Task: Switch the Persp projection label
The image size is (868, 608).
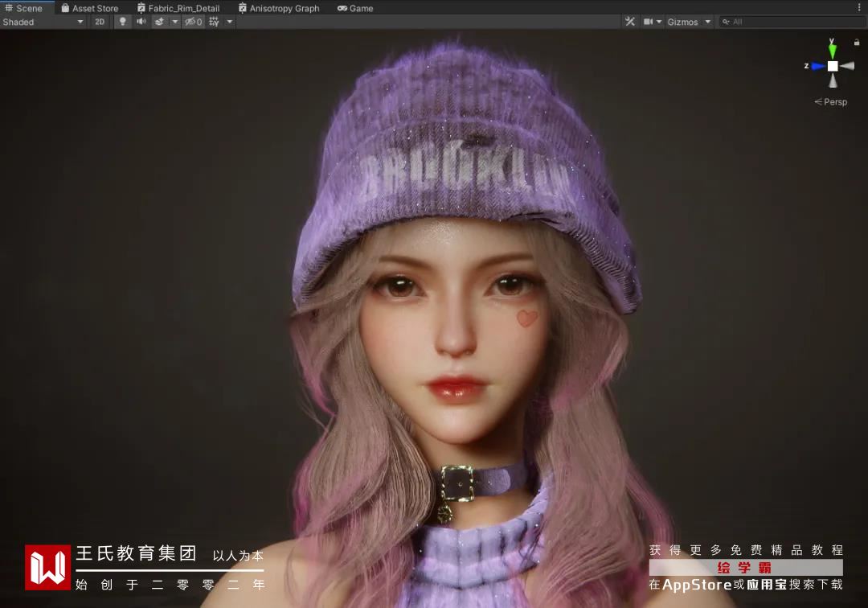Action: (831, 102)
